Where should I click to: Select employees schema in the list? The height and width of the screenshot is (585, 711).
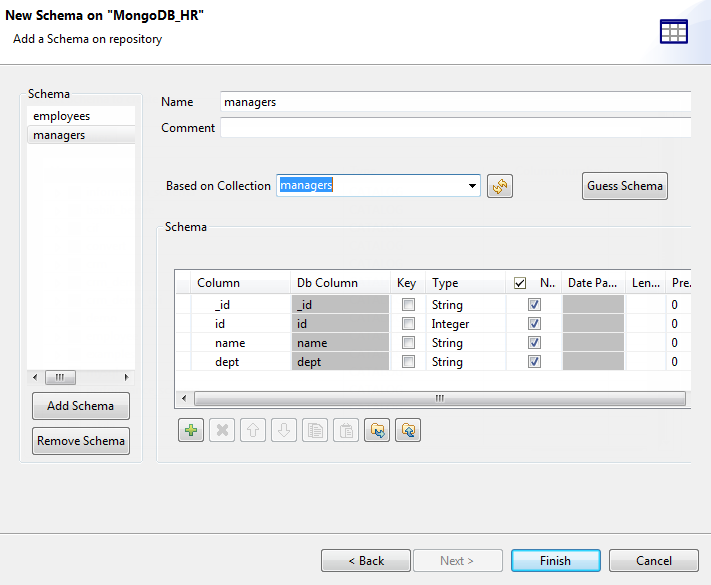[x=61, y=116]
